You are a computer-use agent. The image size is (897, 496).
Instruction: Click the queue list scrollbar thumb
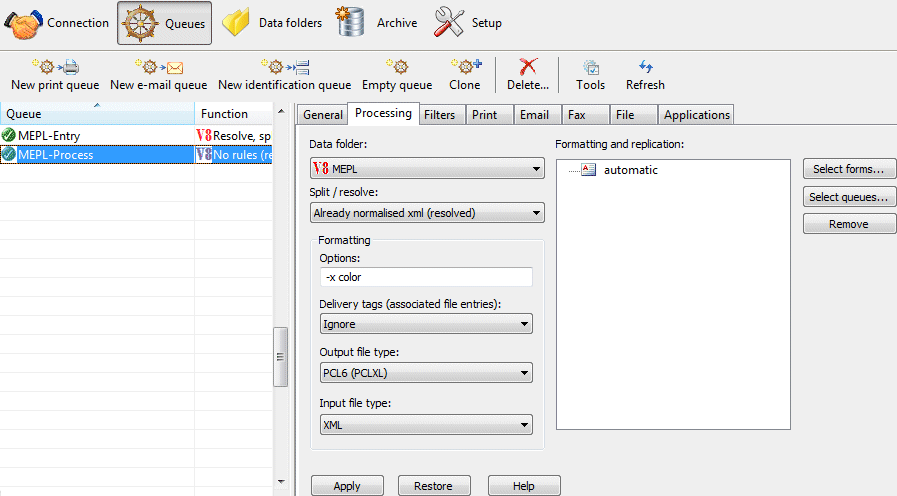(x=280, y=357)
